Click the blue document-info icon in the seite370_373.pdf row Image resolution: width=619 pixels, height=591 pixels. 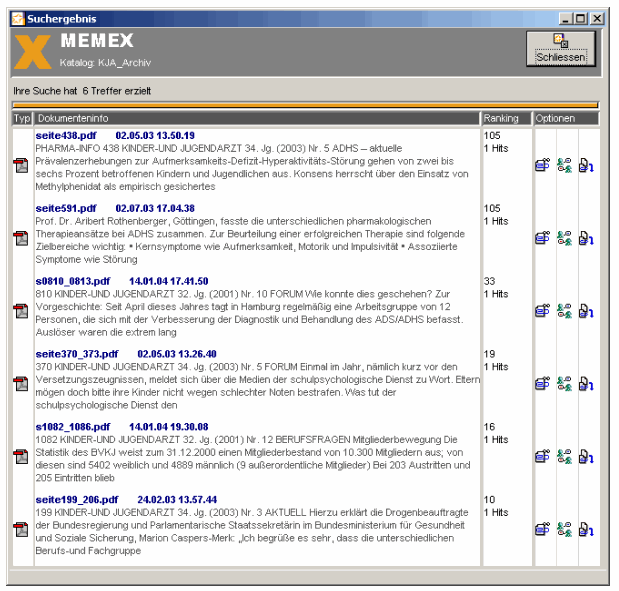(x=542, y=383)
